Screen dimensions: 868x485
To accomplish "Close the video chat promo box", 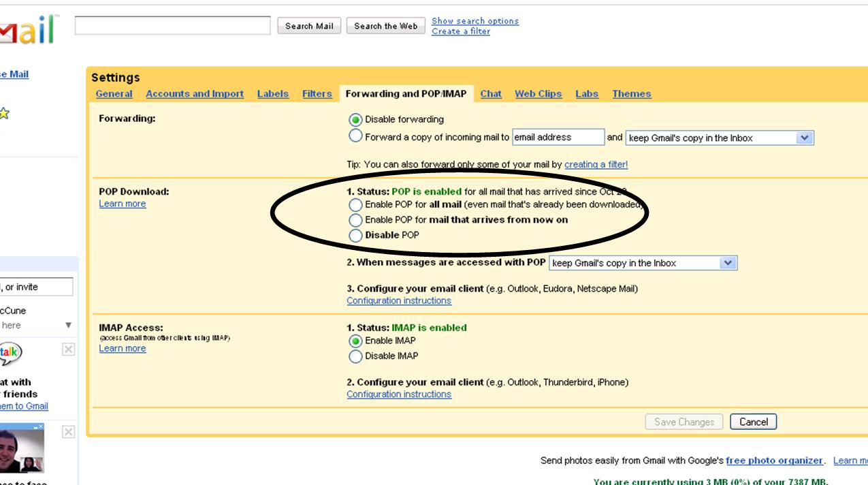I will (68, 432).
